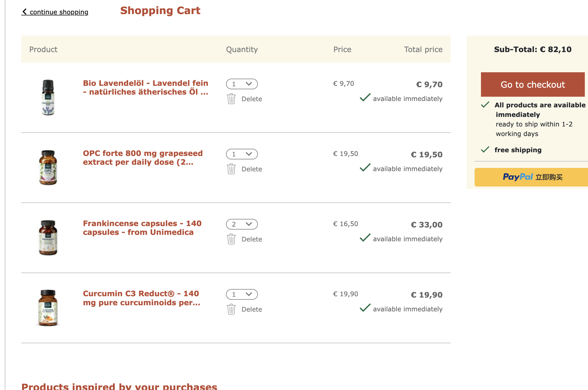This screenshot has height=390, width=588.
Task: Open Frankincense capsules product title
Action: [x=142, y=228]
